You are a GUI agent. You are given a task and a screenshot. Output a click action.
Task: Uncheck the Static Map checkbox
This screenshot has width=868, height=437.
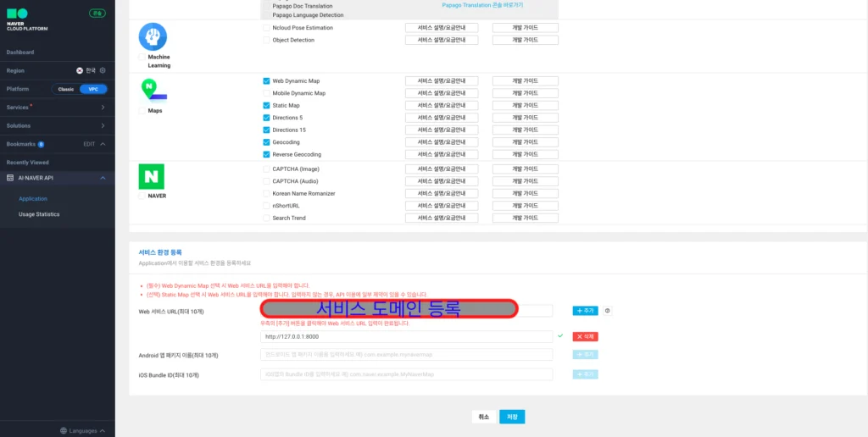(x=266, y=105)
